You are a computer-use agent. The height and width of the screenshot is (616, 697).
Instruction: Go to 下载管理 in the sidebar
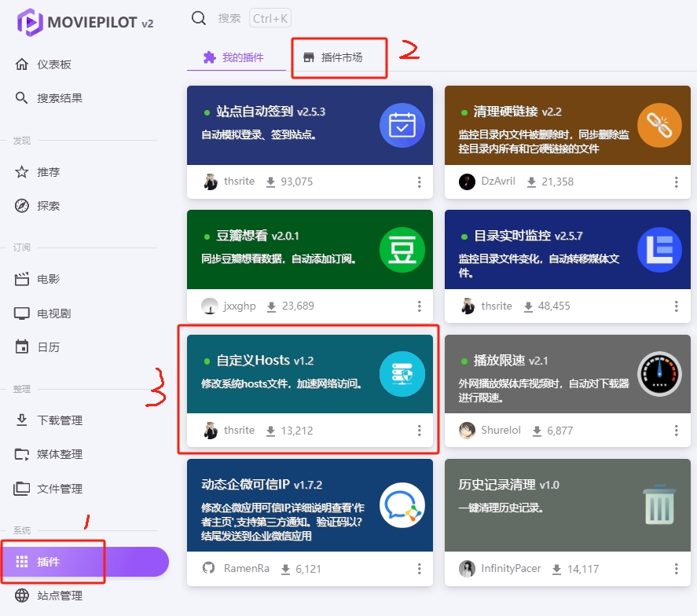pos(60,420)
